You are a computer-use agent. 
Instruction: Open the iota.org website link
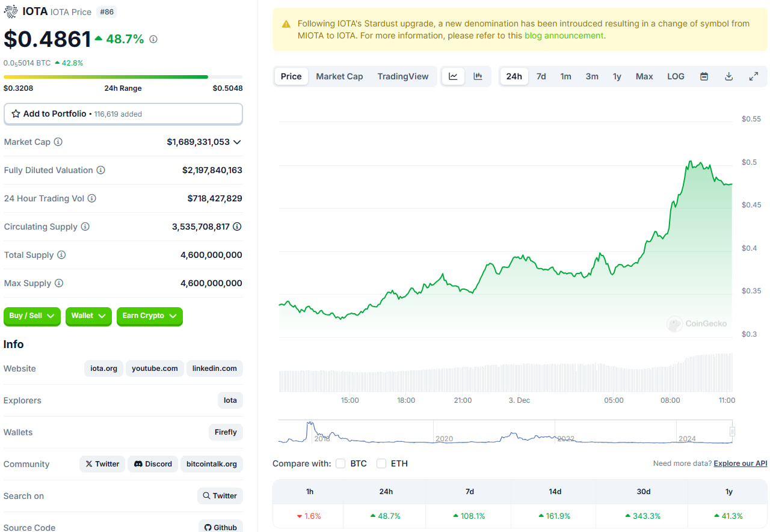pos(104,368)
